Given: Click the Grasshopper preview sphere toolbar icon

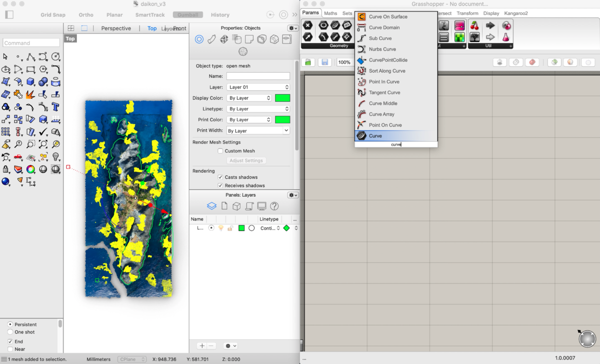Looking at the screenshot, I should coord(570,62).
